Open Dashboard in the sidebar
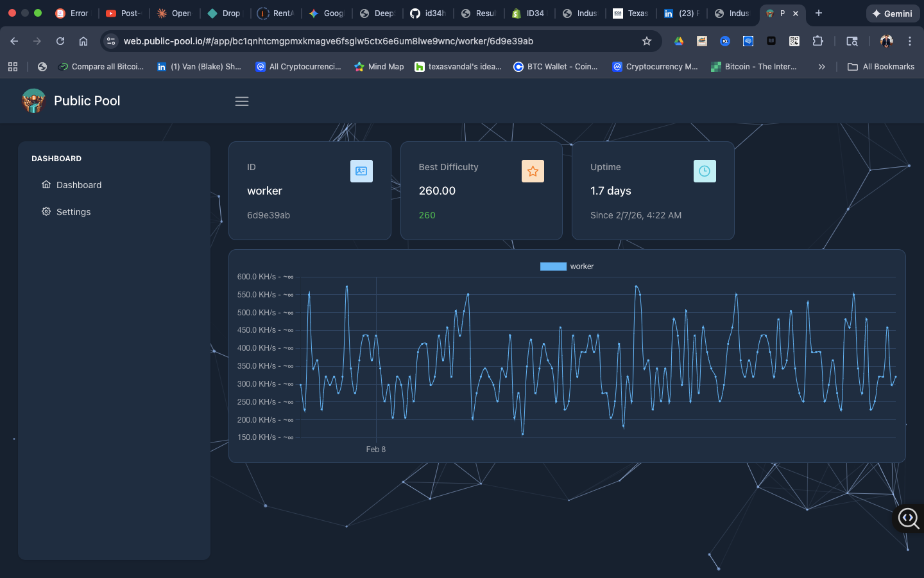The width and height of the screenshot is (924, 578). point(78,185)
